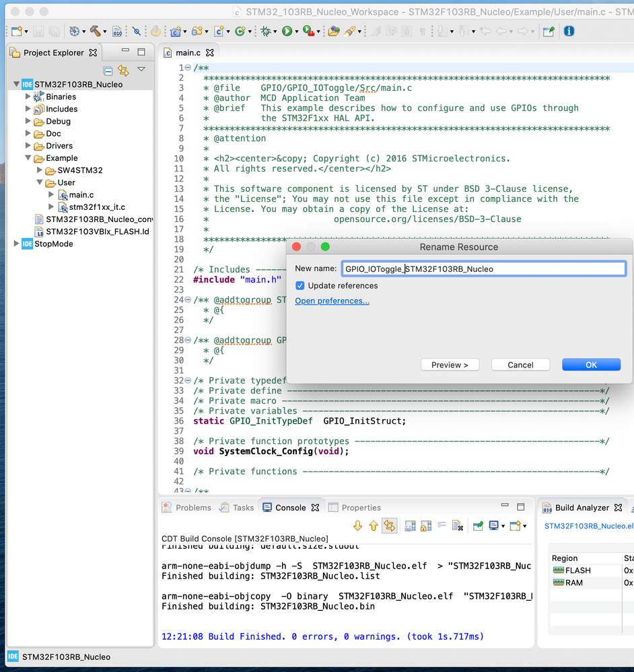Minimize the Console panel
This screenshot has height=672, width=634.
[x=505, y=506]
